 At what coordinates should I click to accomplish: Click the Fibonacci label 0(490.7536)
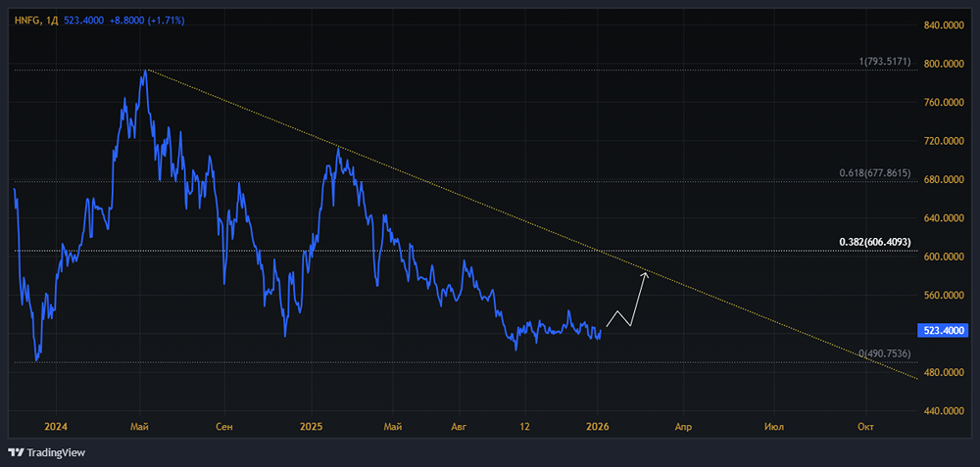(x=884, y=353)
